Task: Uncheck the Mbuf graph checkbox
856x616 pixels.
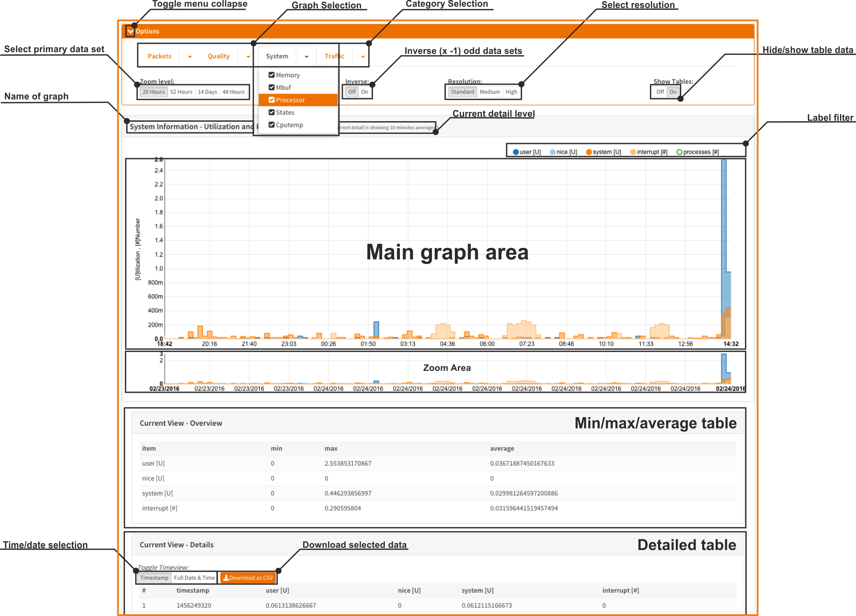Action: point(272,87)
